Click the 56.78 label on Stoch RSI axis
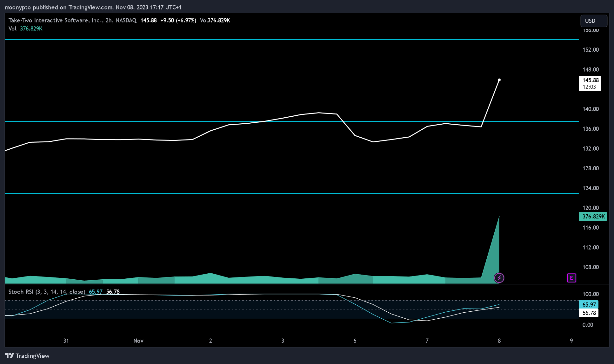The image size is (614, 364). pos(589,313)
